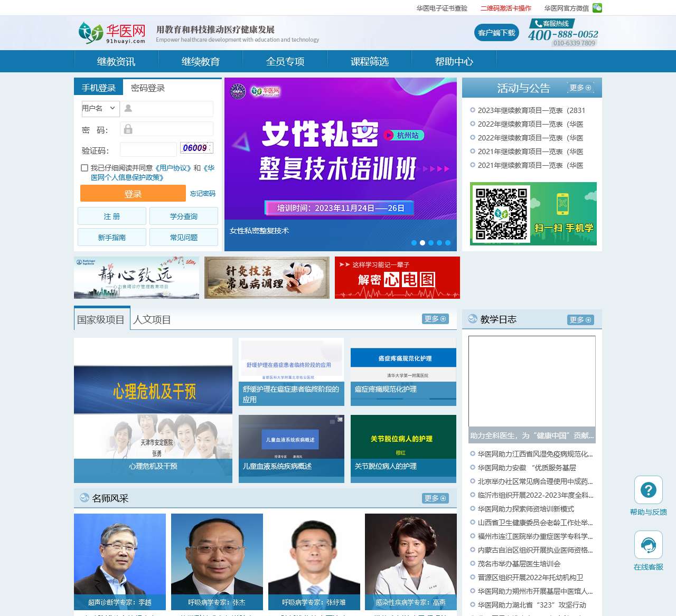Go to the last banner carousel dot

point(448,243)
